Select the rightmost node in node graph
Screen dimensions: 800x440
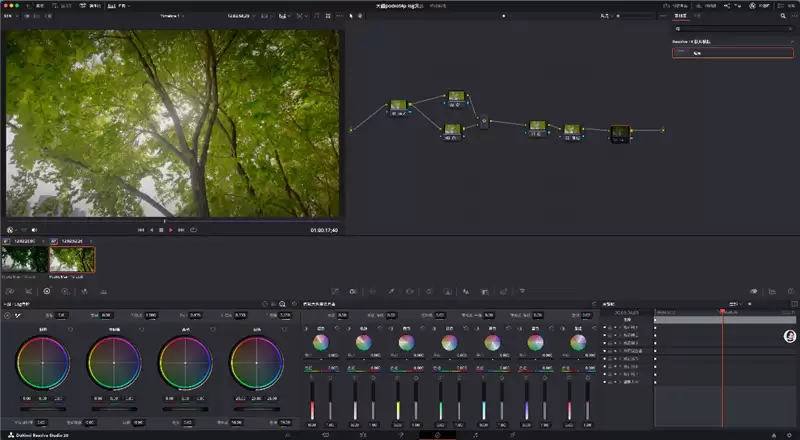(x=620, y=134)
